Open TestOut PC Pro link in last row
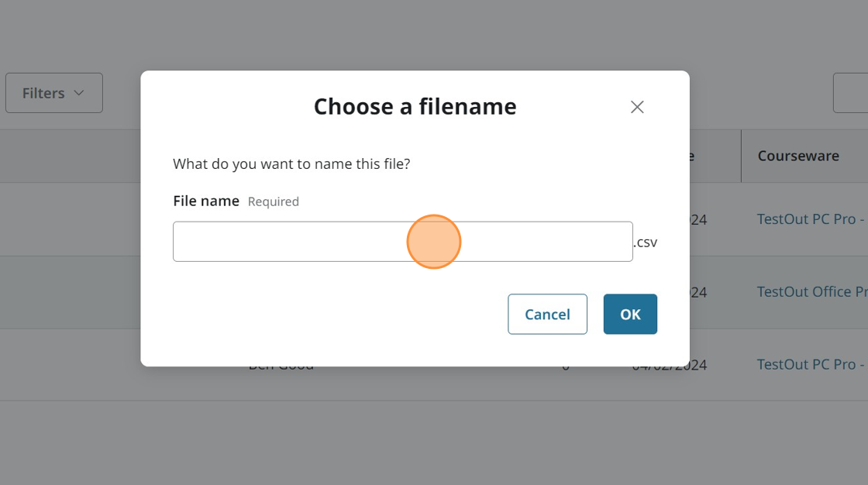 [811, 364]
